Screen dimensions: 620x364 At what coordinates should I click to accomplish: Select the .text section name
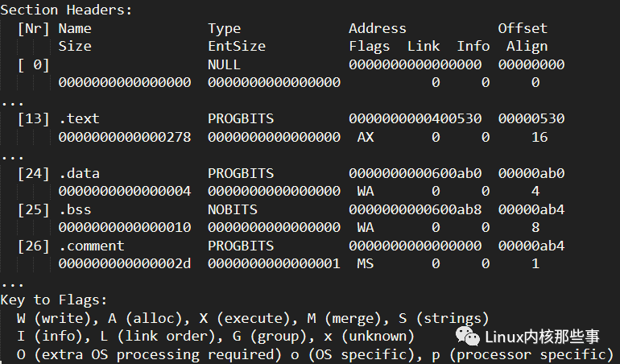click(x=79, y=118)
